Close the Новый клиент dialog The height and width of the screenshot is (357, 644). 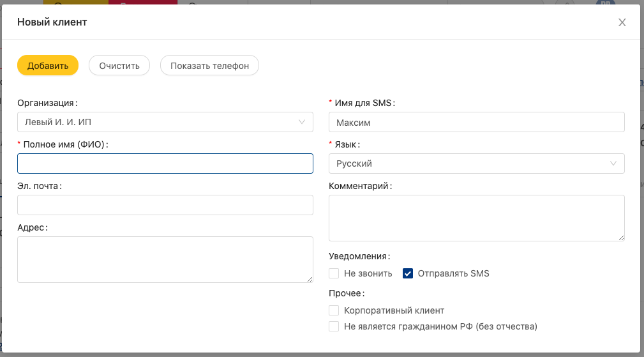(x=622, y=23)
